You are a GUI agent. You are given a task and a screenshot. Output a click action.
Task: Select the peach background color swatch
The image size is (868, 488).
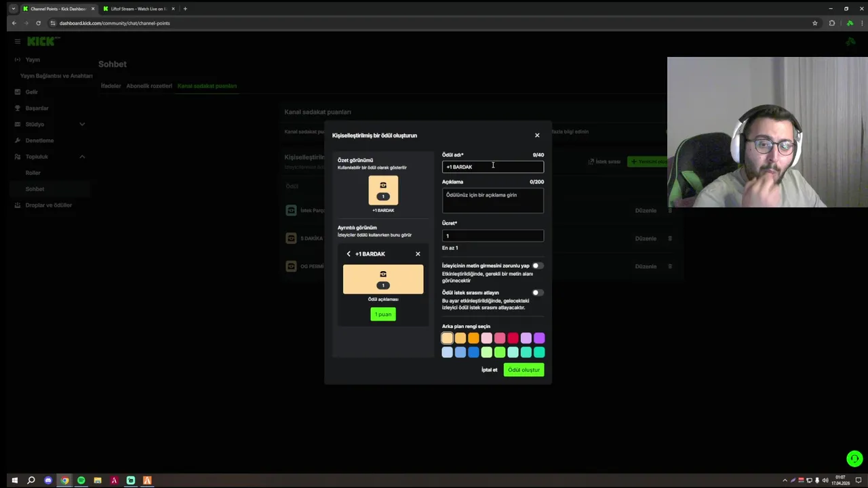pyautogui.click(x=447, y=338)
